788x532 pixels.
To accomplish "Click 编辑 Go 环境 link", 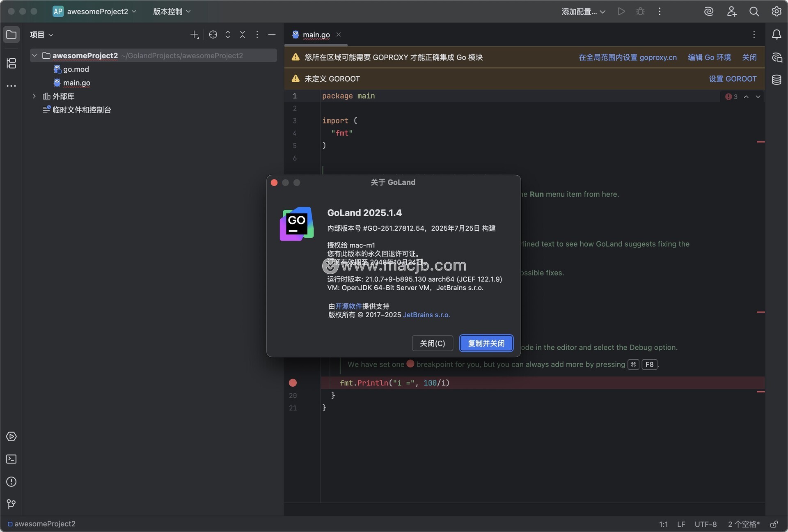I will click(709, 57).
